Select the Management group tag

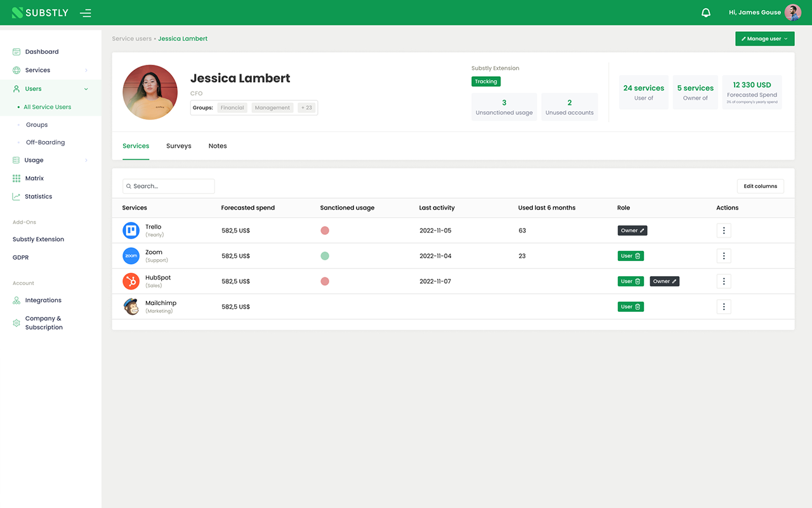coord(272,108)
